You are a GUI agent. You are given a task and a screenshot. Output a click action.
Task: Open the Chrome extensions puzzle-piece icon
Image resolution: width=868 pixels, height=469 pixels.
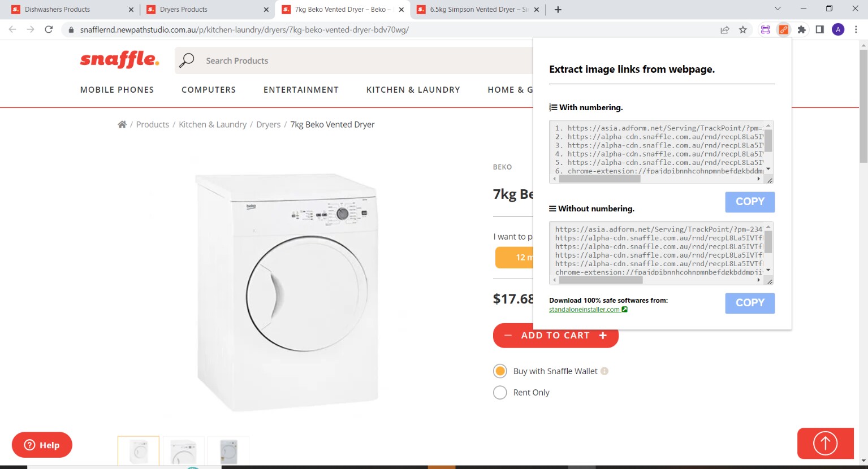[x=802, y=29]
